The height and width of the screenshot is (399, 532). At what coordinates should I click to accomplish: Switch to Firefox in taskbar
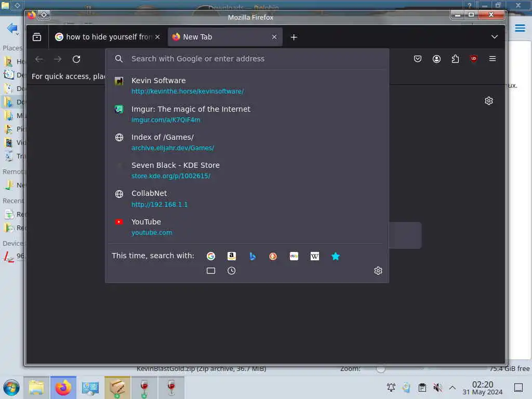63,388
